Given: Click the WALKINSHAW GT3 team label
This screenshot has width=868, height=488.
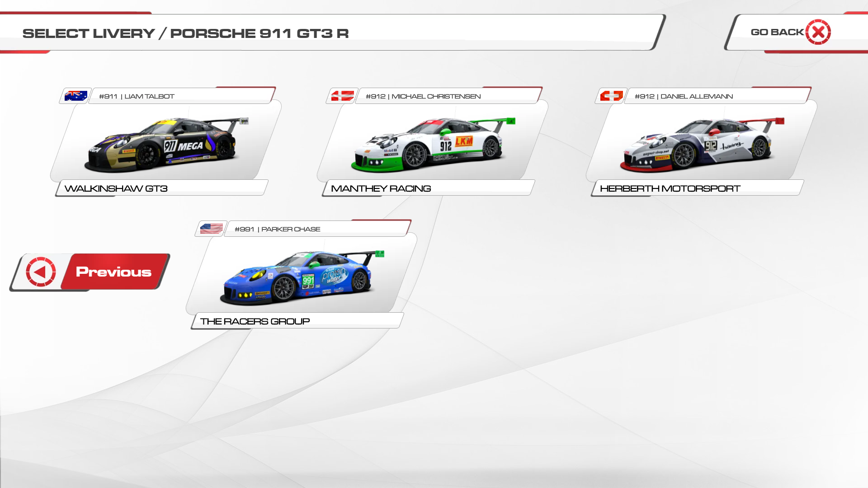Looking at the screenshot, I should point(116,188).
